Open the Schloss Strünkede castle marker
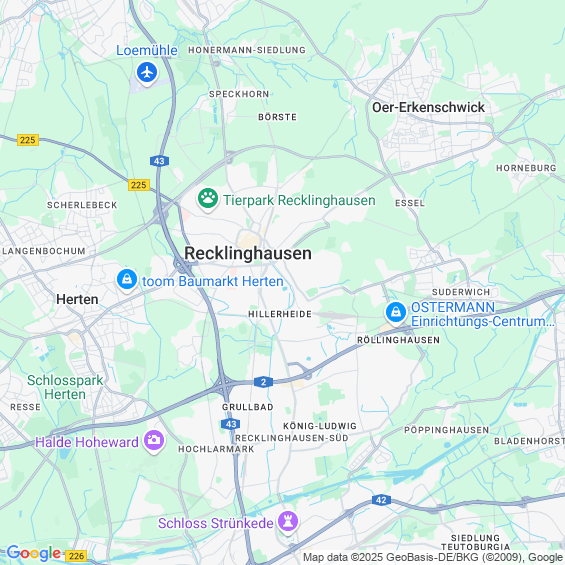 coord(288,523)
